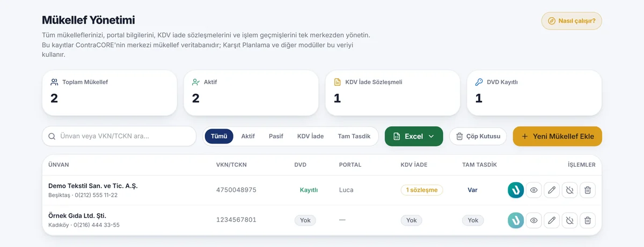View details of Demo Tekstil via eye icon

pos(533,190)
